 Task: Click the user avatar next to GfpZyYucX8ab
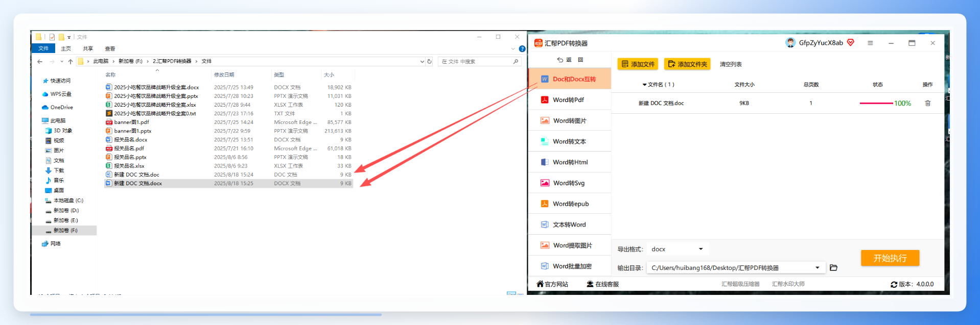790,43
